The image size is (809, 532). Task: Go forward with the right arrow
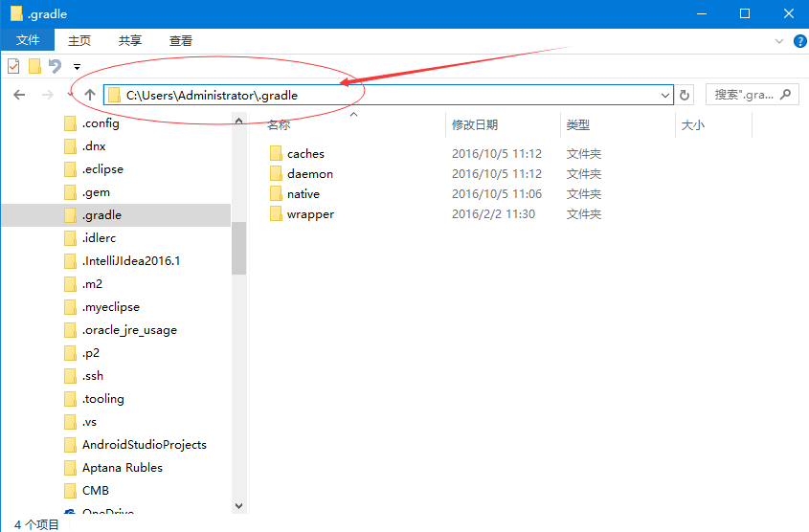(x=48, y=95)
